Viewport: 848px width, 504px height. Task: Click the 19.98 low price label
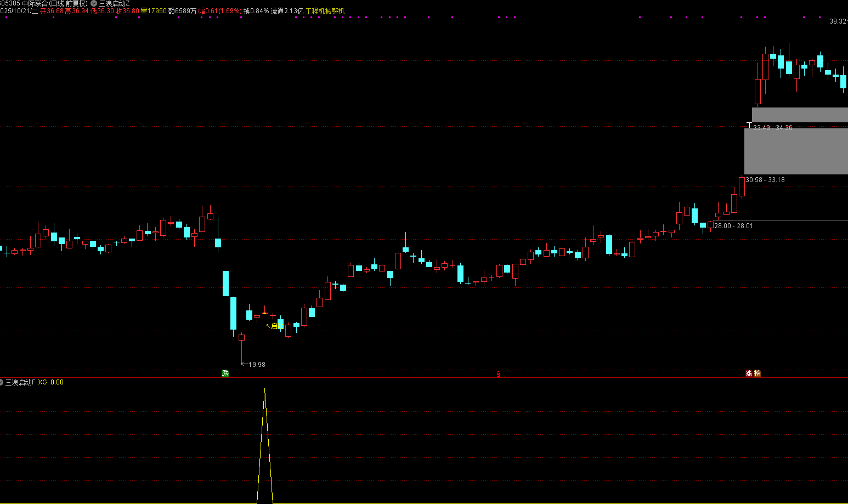click(257, 364)
